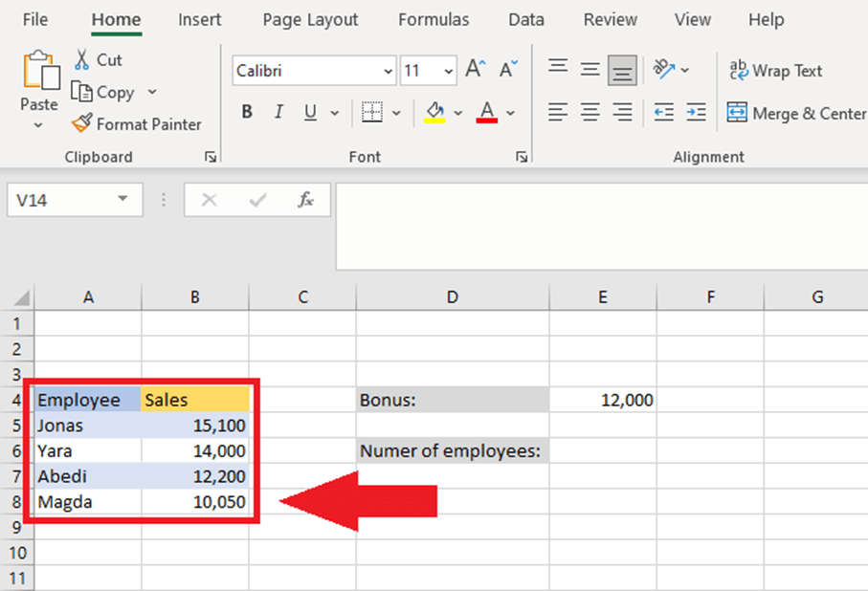Image resolution: width=868 pixels, height=591 pixels.
Task: Click the Cut scissors icon
Action: click(81, 59)
